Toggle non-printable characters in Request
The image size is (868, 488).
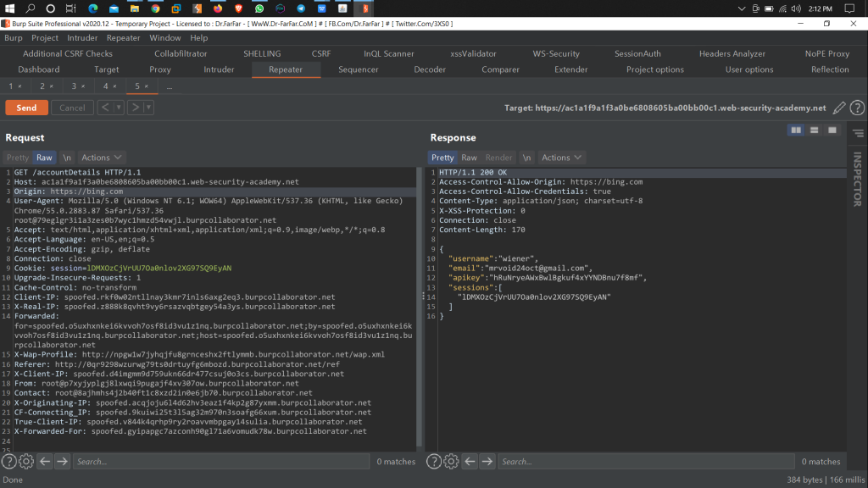tap(67, 158)
